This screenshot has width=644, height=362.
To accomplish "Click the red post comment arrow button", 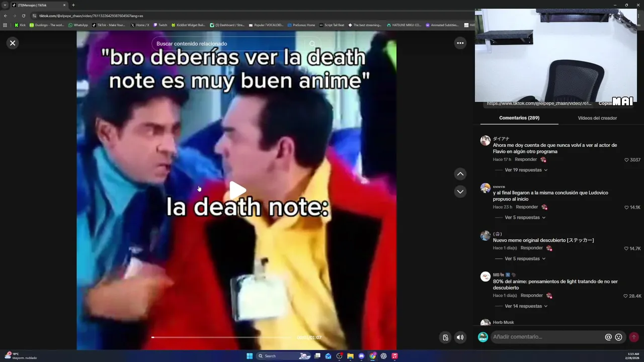I will [x=634, y=337].
